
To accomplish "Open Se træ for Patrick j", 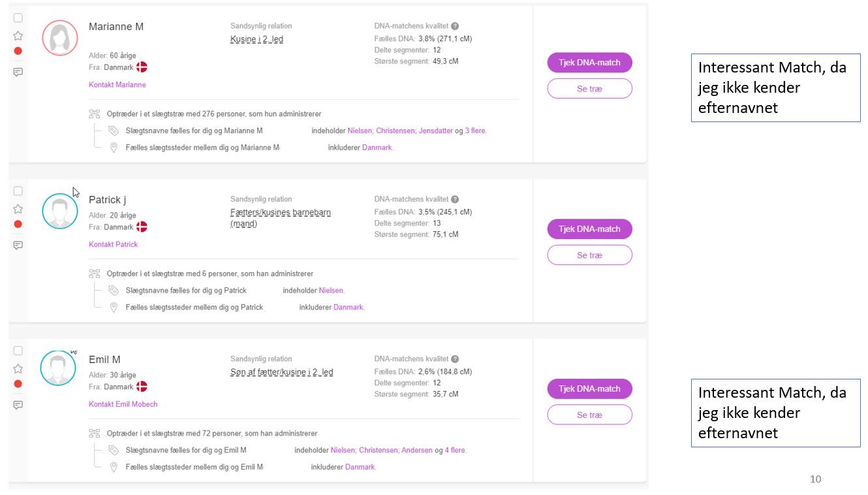I will click(589, 255).
